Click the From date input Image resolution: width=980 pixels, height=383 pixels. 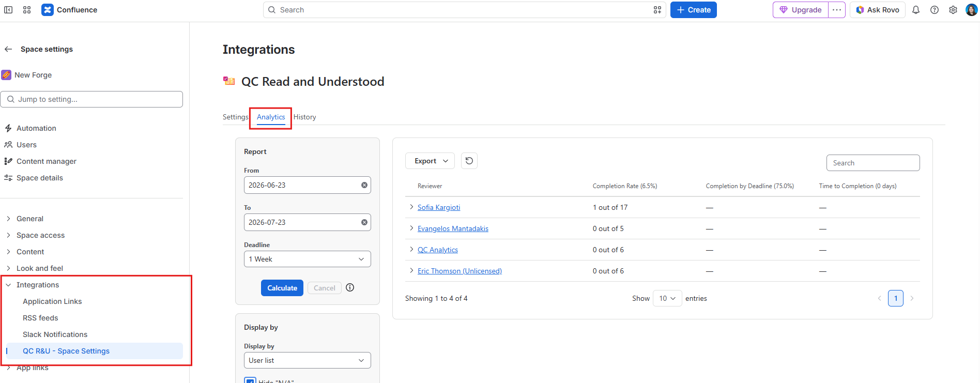point(308,185)
